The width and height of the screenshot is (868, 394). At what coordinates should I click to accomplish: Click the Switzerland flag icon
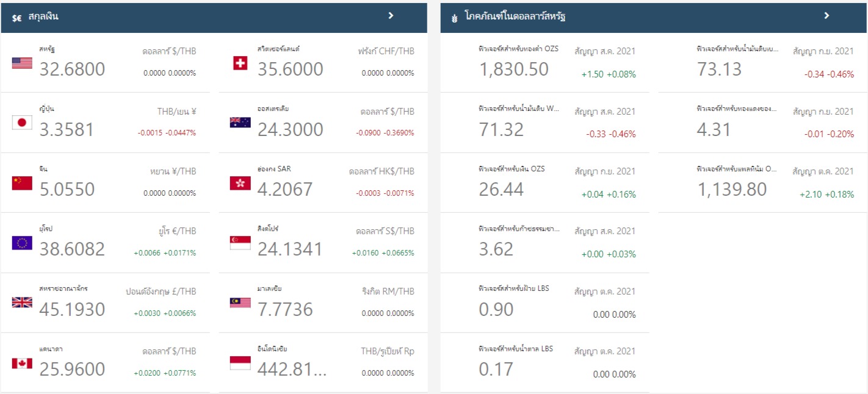[x=241, y=63]
